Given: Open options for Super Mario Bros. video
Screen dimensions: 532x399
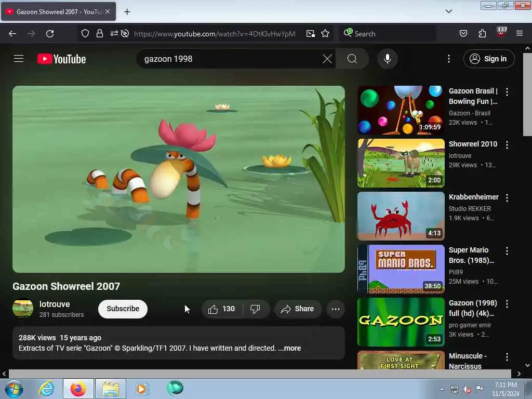Looking at the screenshot, I should point(507,251).
